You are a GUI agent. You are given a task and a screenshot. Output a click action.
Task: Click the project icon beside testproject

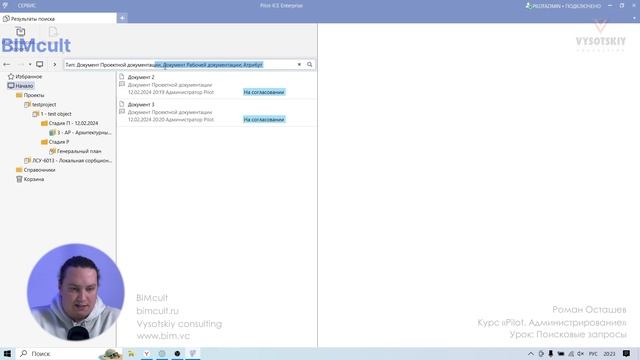(x=27, y=104)
